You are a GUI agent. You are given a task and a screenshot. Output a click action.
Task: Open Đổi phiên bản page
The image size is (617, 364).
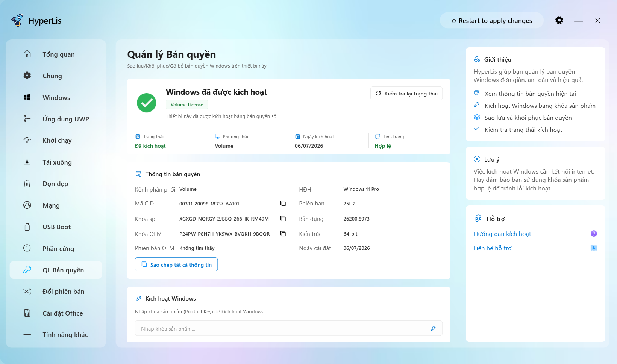coord(56,292)
